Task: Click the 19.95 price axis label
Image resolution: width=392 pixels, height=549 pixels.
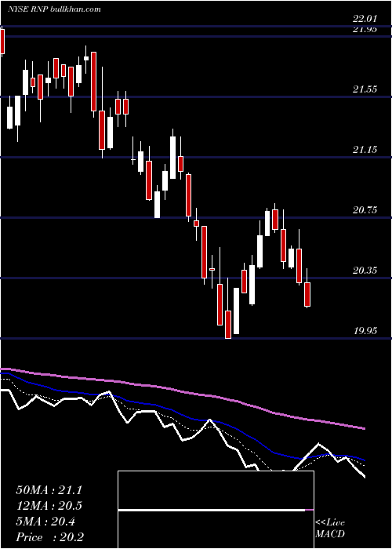Action: coord(365,330)
